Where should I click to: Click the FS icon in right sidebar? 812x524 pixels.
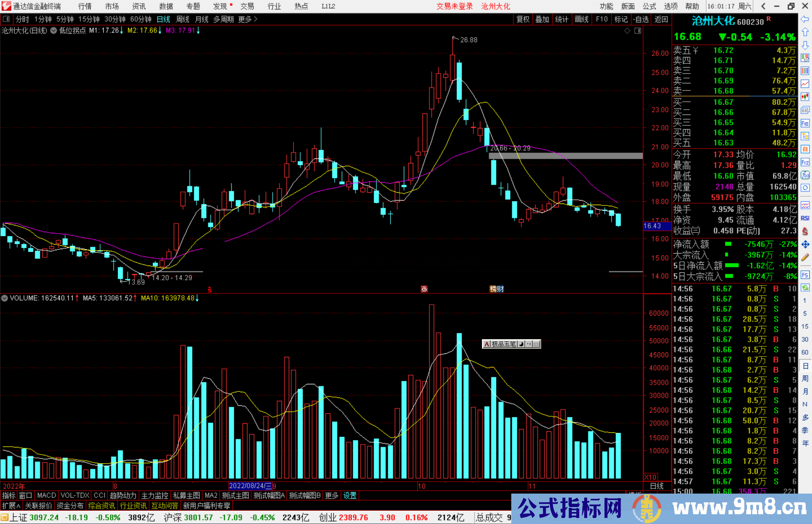(x=805, y=275)
